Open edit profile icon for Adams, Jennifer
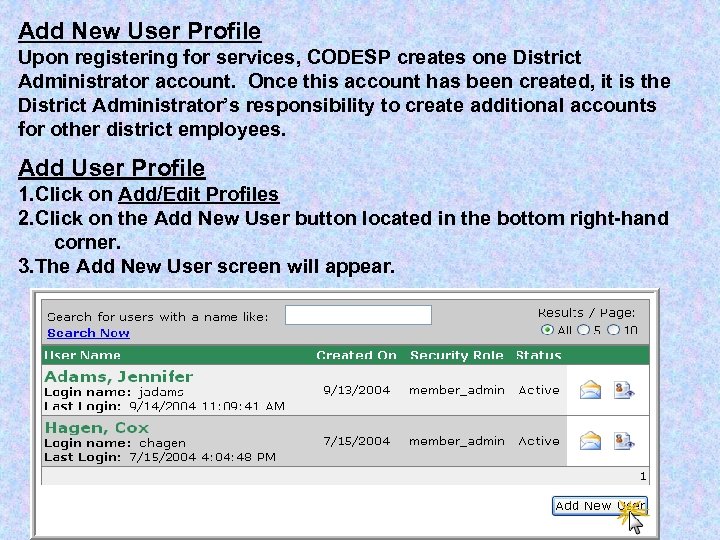The image size is (720, 540). 624,390
